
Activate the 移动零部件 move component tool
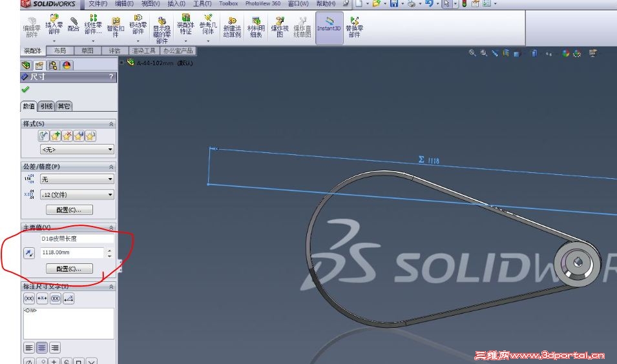pos(138,25)
